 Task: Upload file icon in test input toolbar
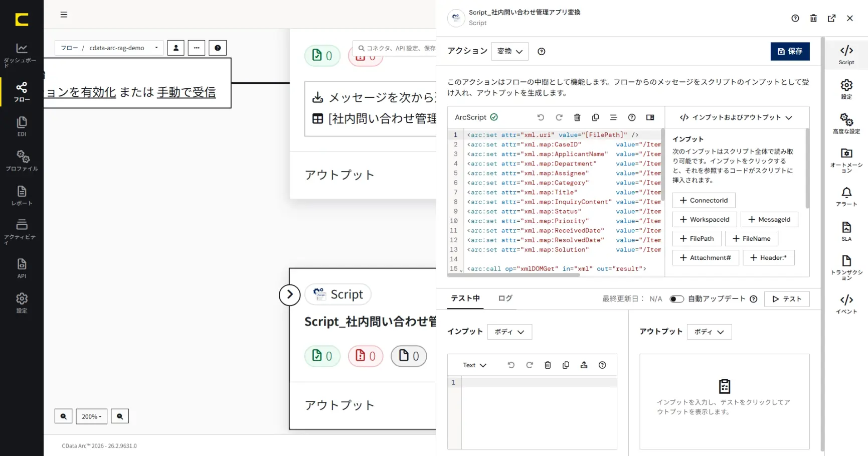click(x=584, y=365)
